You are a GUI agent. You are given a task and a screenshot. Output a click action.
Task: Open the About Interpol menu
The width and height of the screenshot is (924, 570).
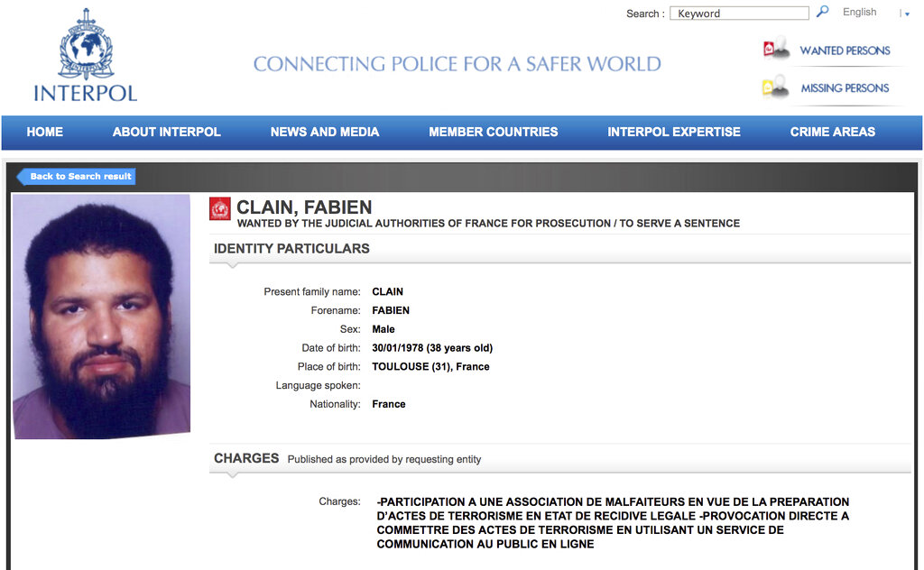coord(166,132)
